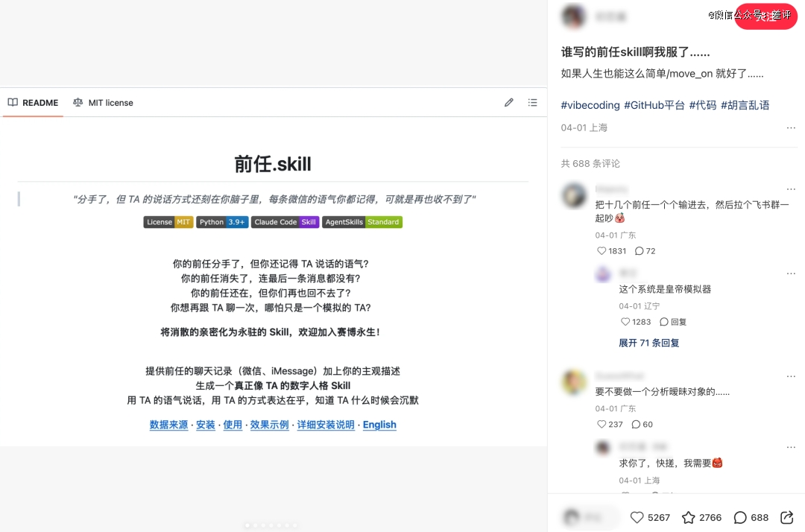
Task: Click reply bubble icon with 72 replies
Action: pyautogui.click(x=638, y=251)
